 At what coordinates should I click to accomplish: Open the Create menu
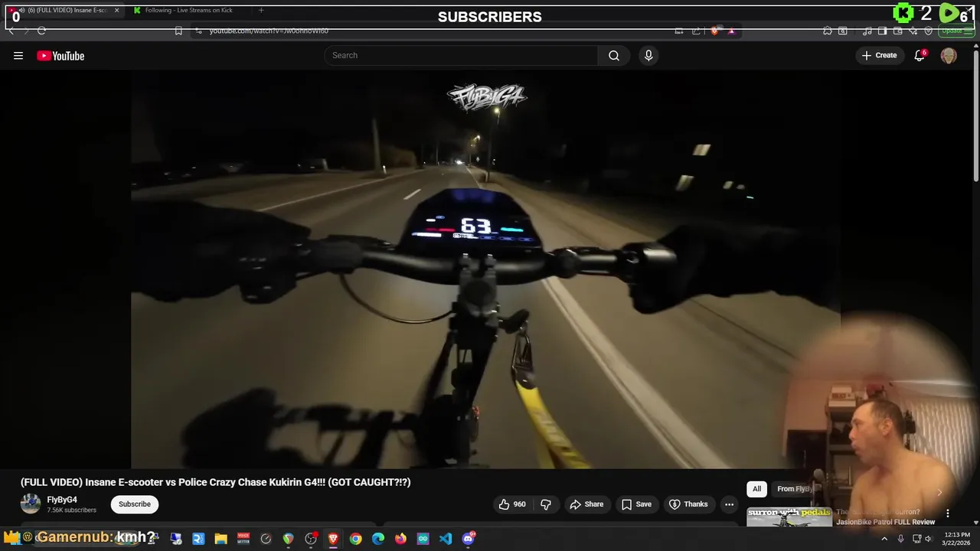pyautogui.click(x=879, y=55)
